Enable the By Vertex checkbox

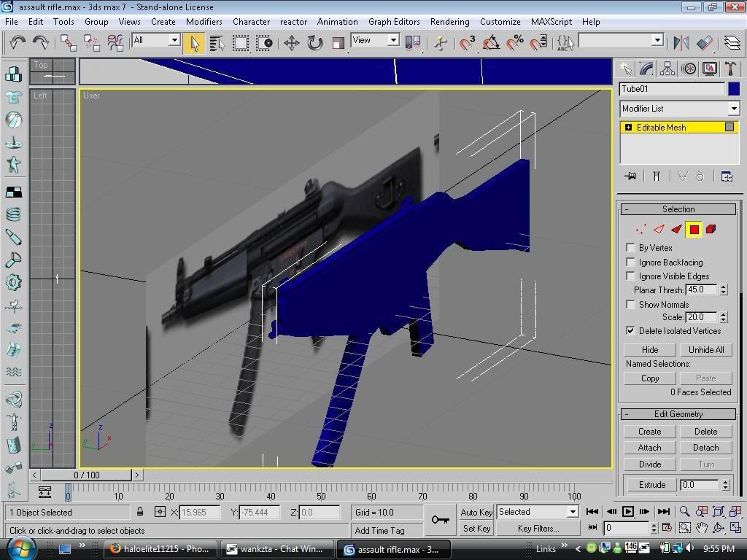pyautogui.click(x=631, y=248)
